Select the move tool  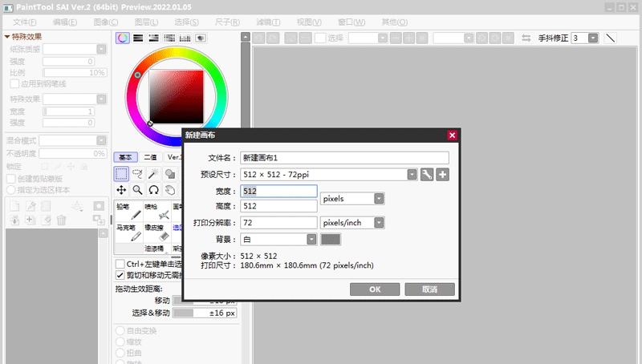121,190
